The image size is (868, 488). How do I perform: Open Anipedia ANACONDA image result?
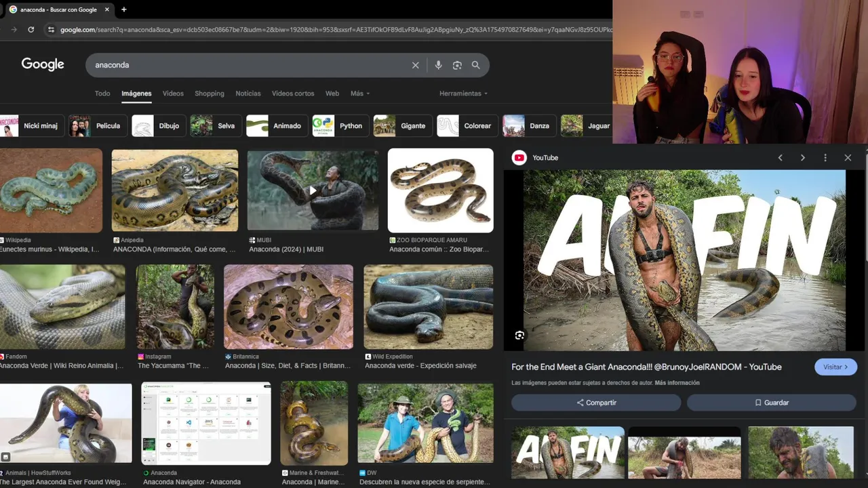coord(175,190)
